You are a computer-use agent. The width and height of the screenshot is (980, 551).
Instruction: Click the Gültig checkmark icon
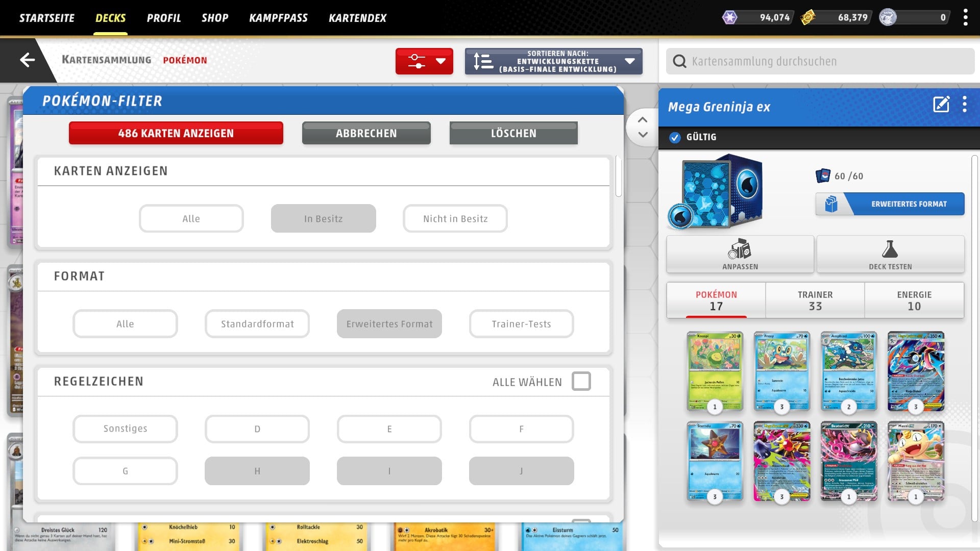pos(675,137)
